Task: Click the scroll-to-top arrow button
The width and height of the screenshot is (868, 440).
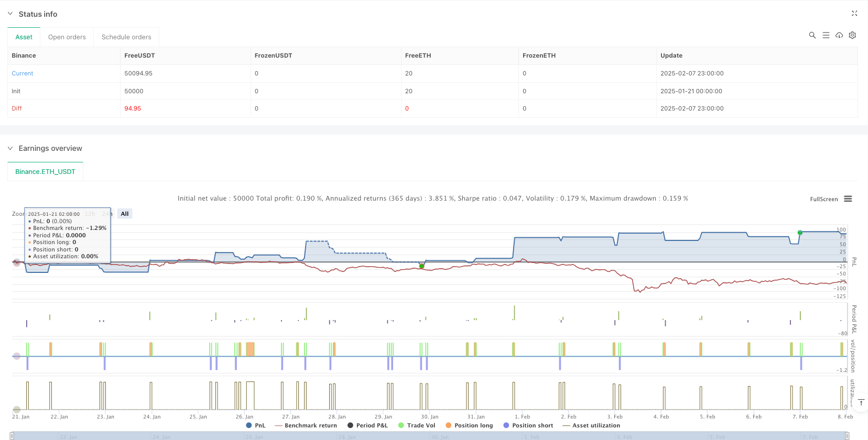Action: click(x=861, y=402)
